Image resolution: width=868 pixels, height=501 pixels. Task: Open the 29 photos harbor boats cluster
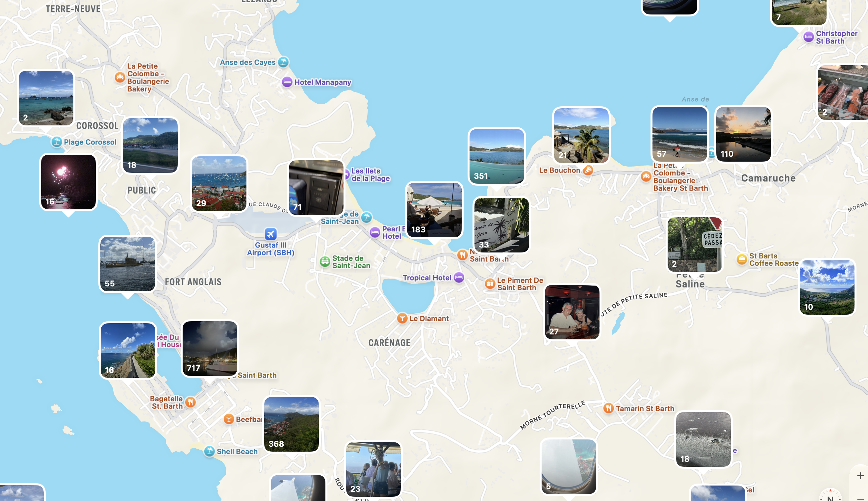coord(219,183)
